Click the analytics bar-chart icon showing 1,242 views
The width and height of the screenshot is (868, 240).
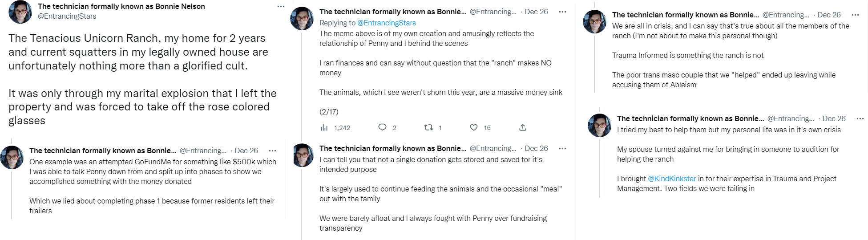(x=324, y=128)
